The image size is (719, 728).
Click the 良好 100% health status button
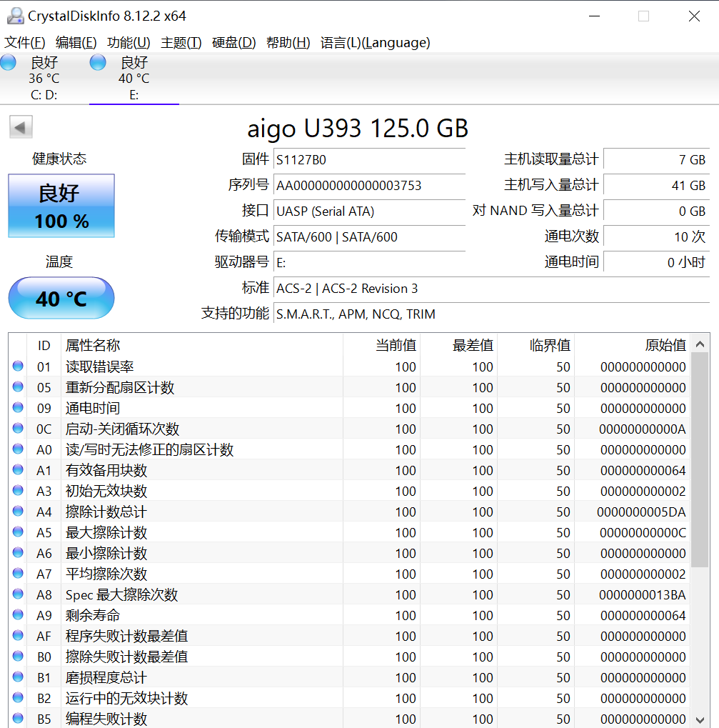[61, 204]
